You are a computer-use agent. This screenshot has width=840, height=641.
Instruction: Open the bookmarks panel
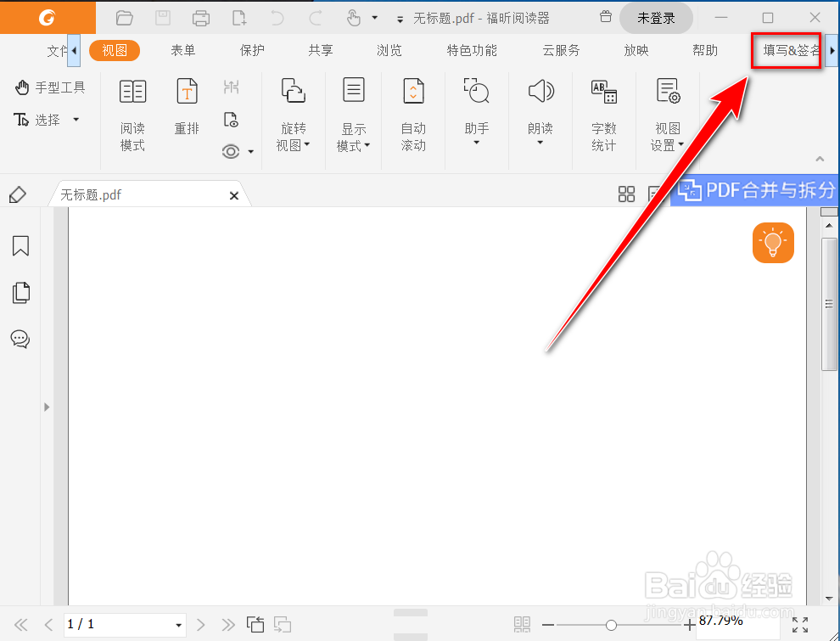tap(20, 246)
